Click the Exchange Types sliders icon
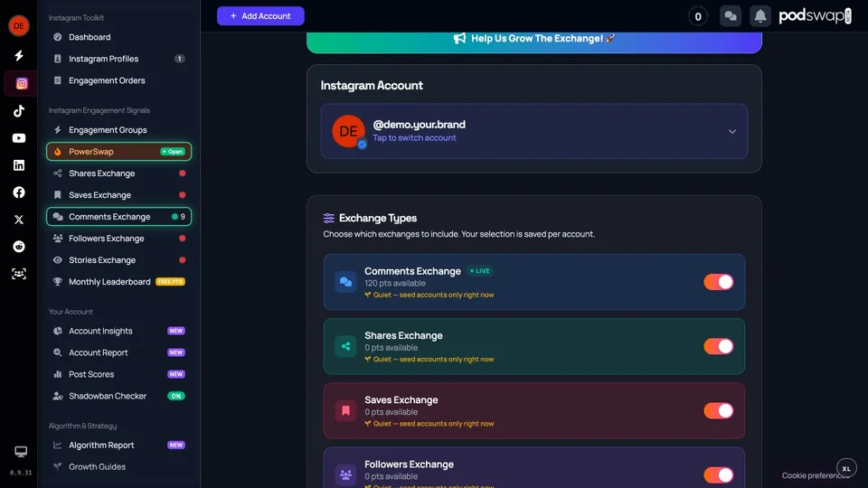 tap(329, 218)
